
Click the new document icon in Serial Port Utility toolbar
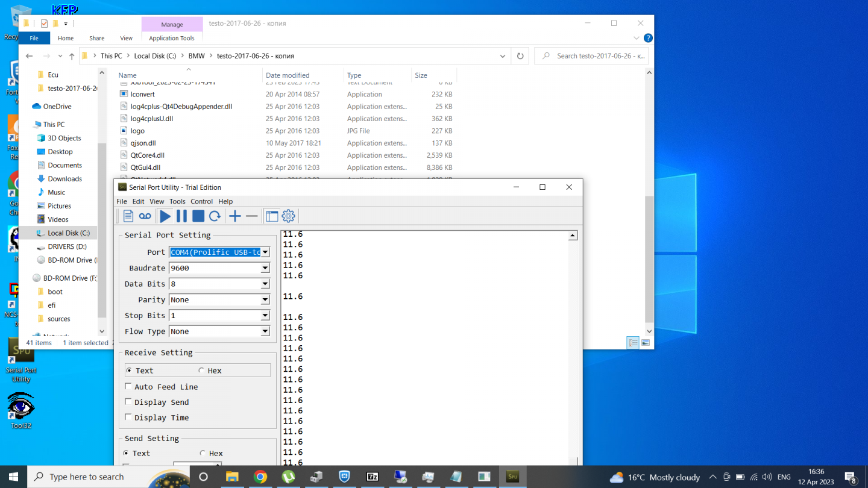click(128, 216)
